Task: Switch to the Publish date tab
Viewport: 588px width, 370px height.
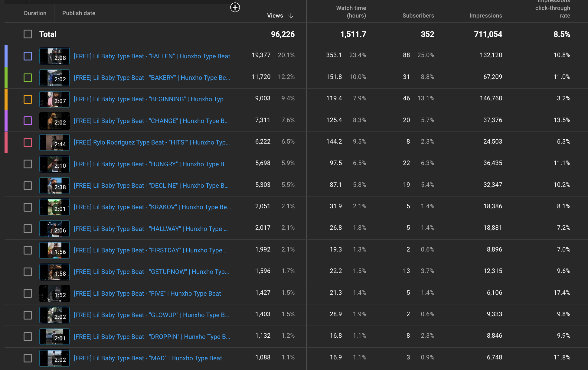Action: coord(79,13)
